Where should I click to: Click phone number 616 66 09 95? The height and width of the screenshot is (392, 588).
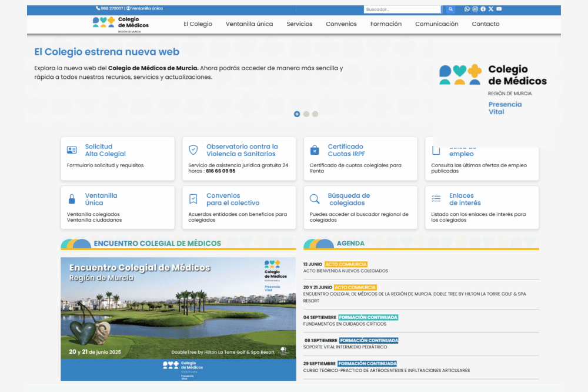(220, 171)
